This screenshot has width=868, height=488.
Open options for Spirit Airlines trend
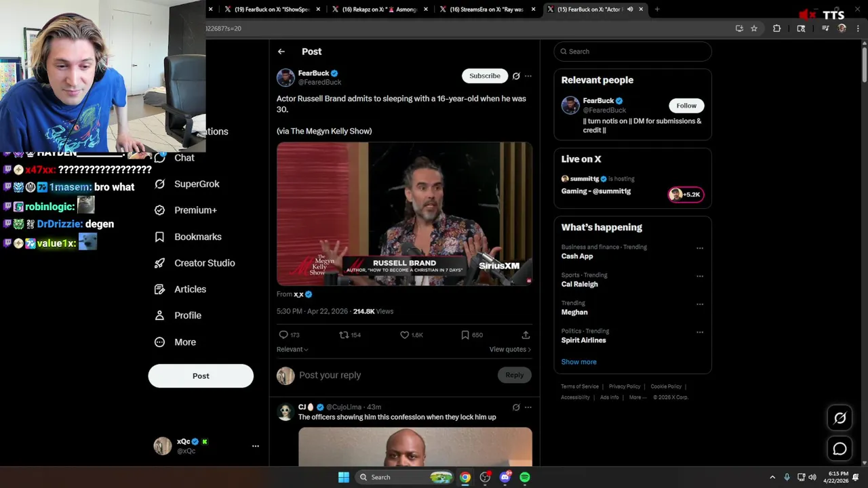700,333
